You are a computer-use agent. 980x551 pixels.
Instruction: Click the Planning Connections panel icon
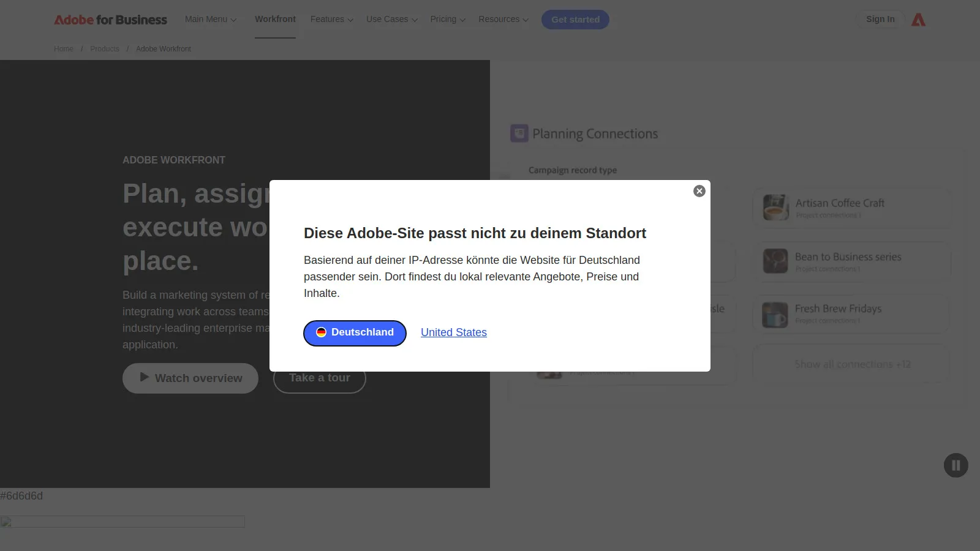click(x=519, y=133)
